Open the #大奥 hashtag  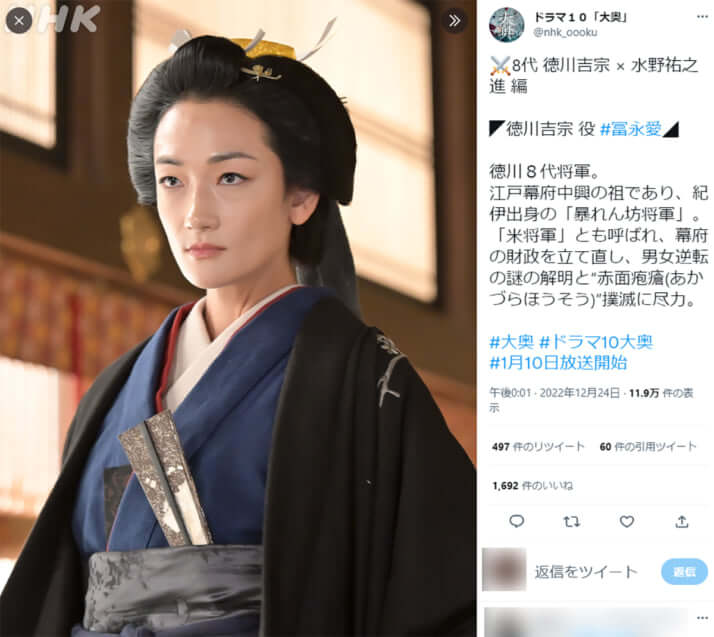(x=511, y=342)
